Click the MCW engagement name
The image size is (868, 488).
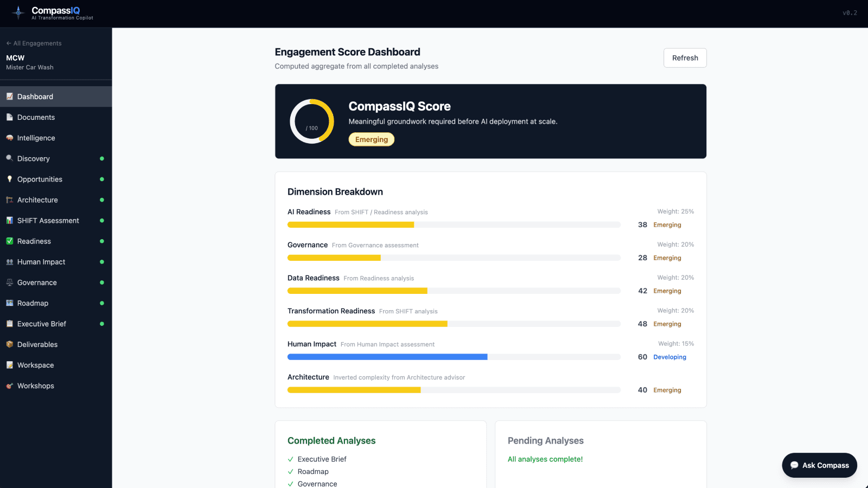(15, 58)
